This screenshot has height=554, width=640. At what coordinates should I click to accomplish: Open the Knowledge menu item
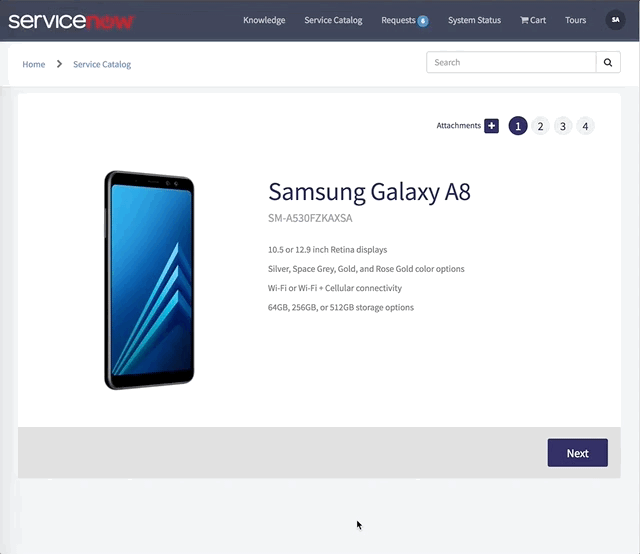264,20
